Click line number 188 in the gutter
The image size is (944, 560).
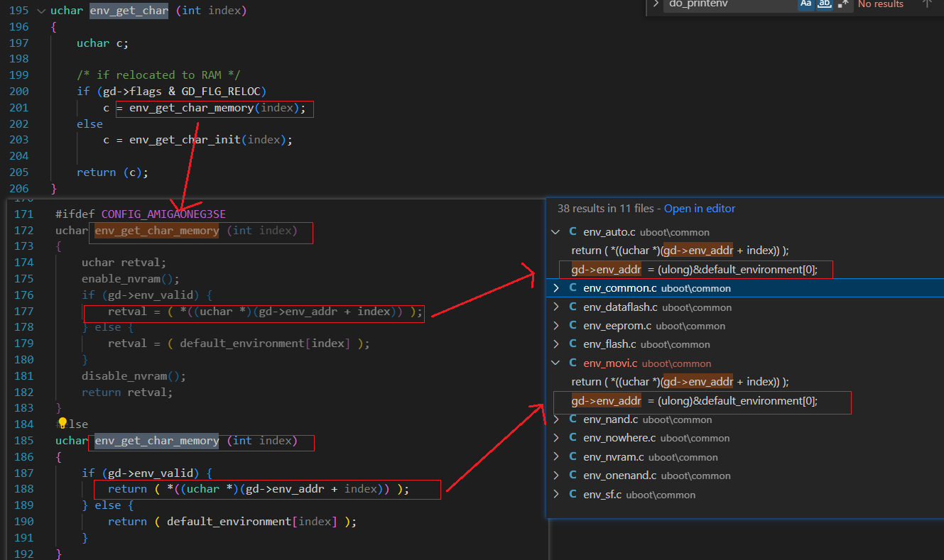pos(23,490)
